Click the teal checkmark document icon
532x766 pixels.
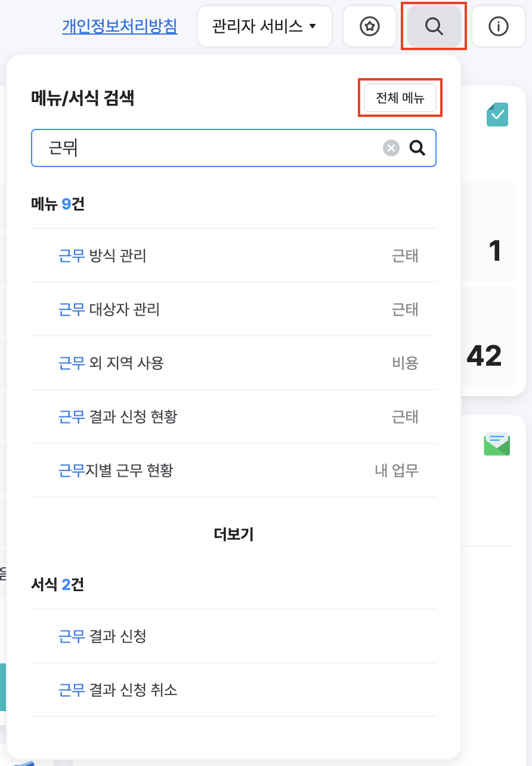tap(497, 115)
